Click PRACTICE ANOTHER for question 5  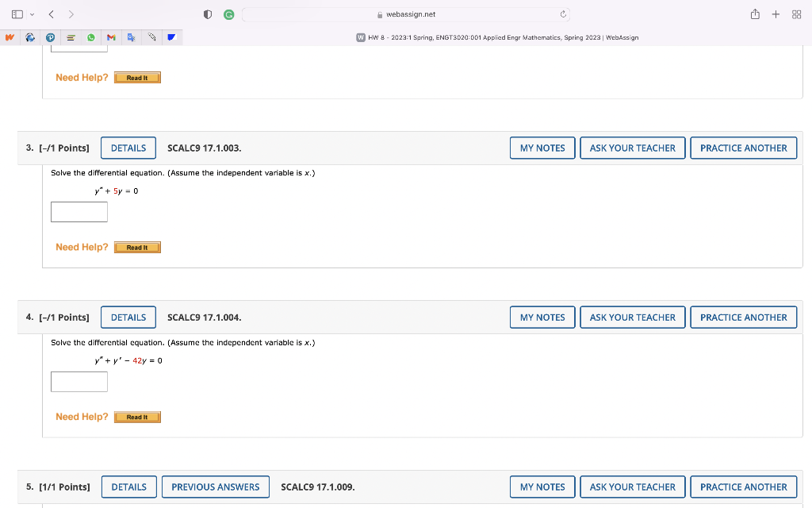pos(743,487)
